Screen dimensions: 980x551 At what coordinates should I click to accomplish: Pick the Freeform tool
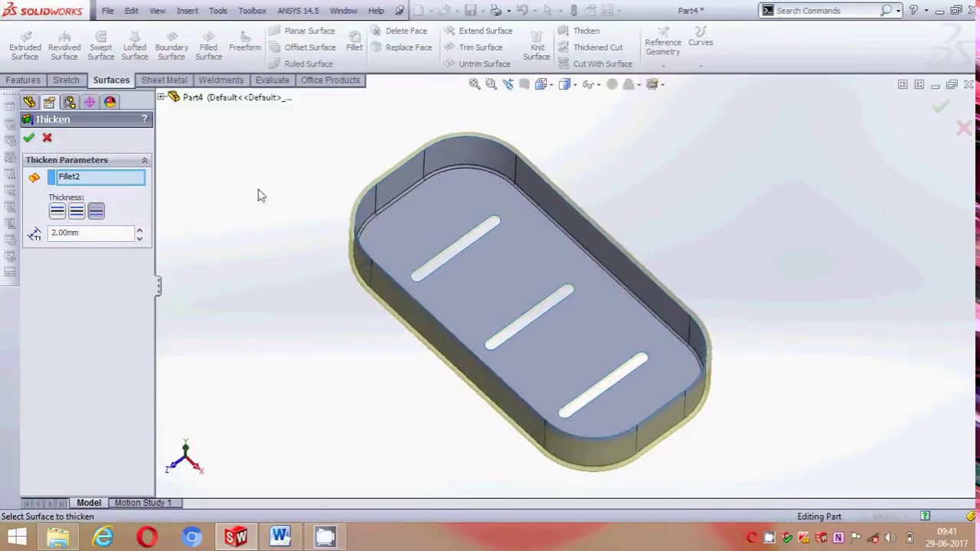tap(245, 41)
